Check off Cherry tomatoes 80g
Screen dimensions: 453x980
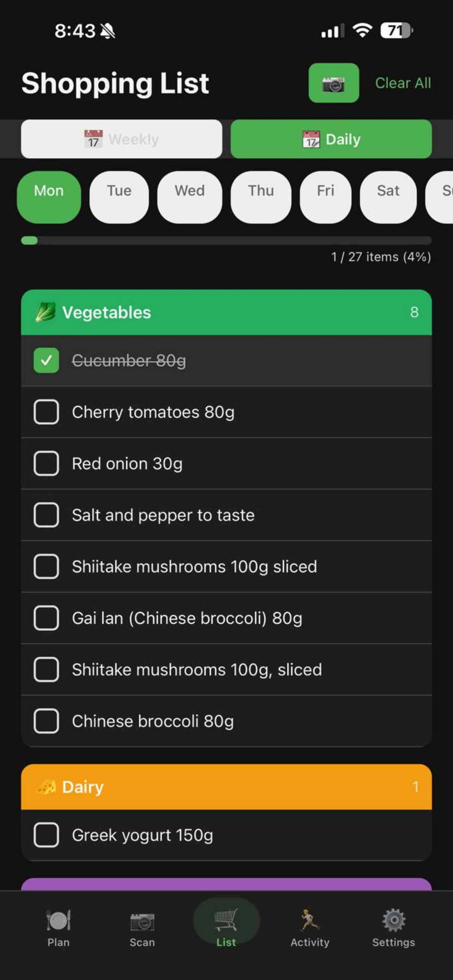[x=46, y=412]
